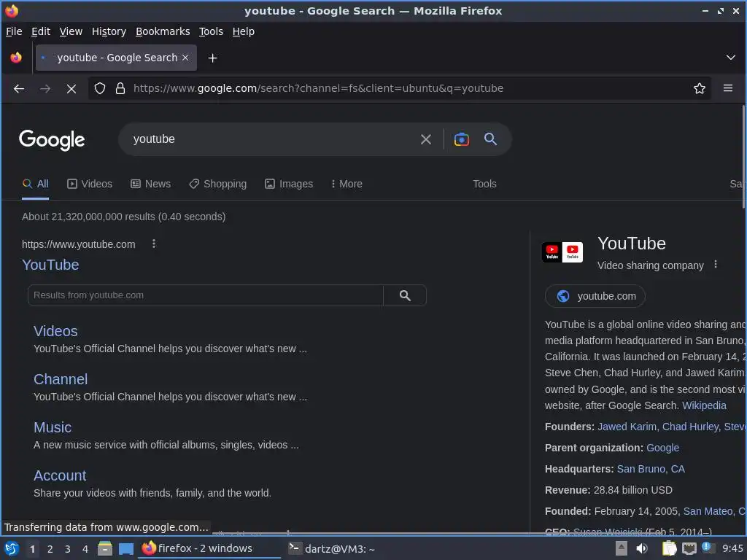This screenshot has height=560, width=747.
Task: Open the desktop start menu icon
Action: point(12,548)
